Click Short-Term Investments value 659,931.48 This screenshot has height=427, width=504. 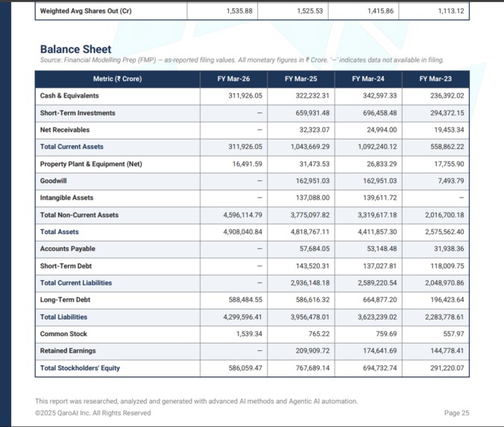coord(312,113)
